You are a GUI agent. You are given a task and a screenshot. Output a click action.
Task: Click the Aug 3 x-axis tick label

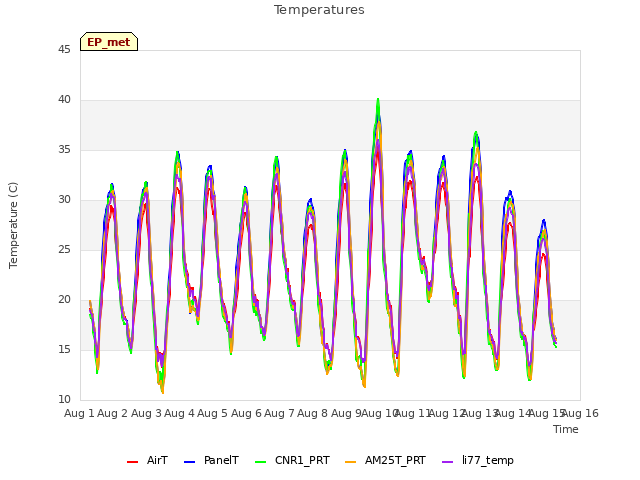(146, 413)
